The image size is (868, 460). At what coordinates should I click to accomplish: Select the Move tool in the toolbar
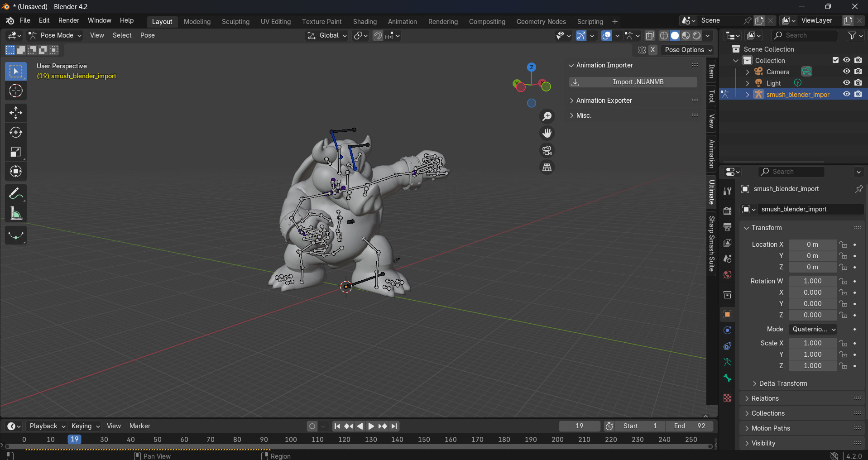click(16, 113)
